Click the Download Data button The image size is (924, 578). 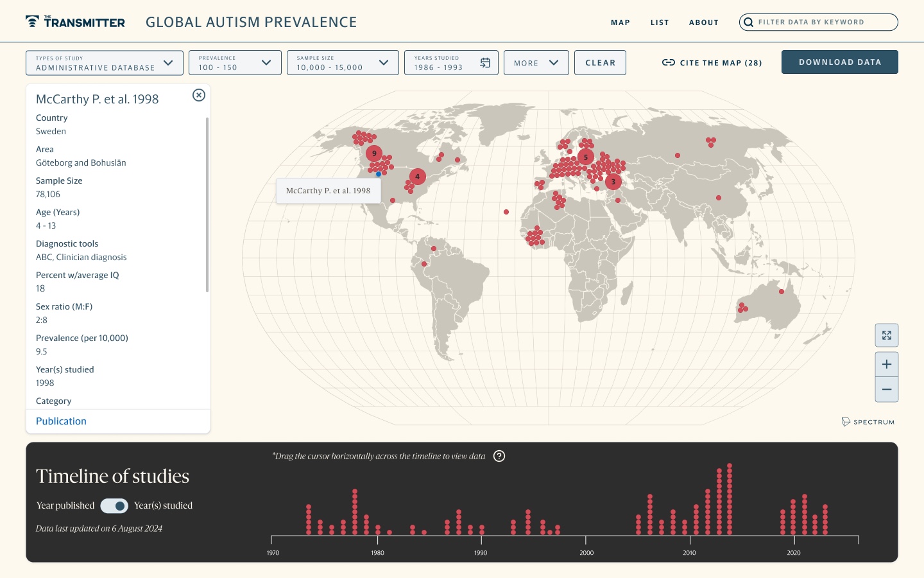(x=840, y=62)
